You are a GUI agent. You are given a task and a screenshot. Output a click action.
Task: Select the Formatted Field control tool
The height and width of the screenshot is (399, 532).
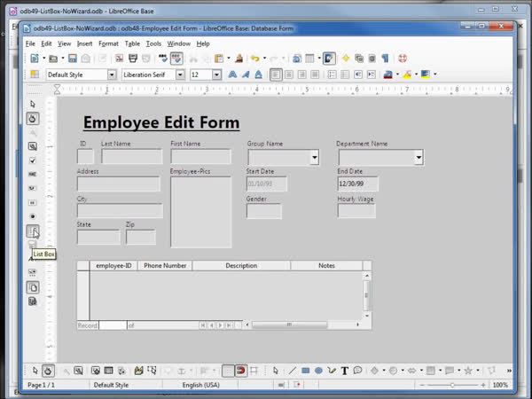pyautogui.click(x=33, y=188)
